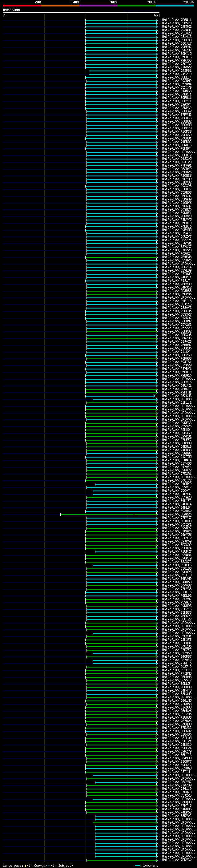Select hit label UniRef100_C1N1J1

177,403
